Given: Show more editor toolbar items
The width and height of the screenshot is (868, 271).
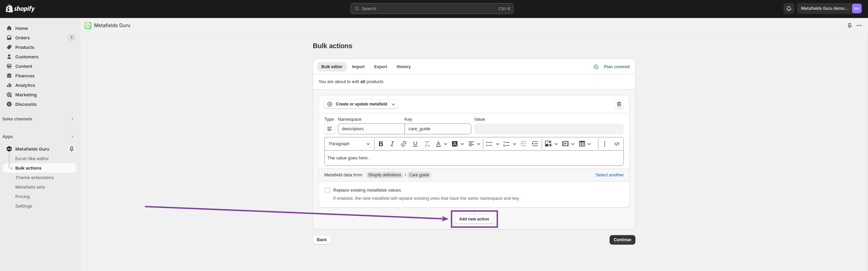Looking at the screenshot, I should coord(604,144).
